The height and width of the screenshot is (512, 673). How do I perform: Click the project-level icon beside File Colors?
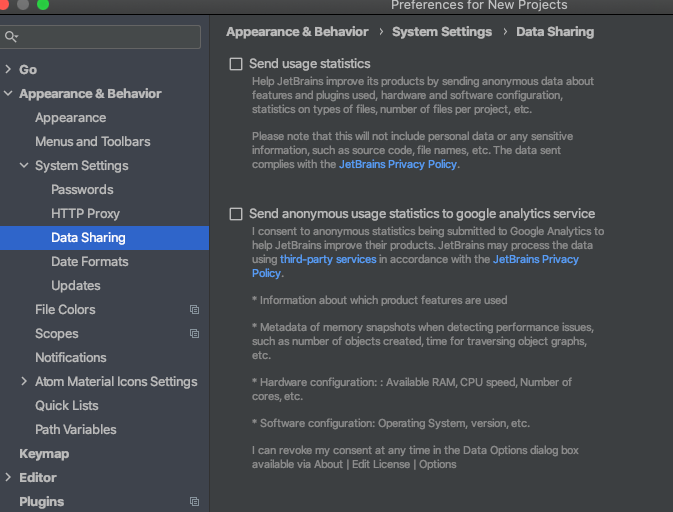[194, 309]
